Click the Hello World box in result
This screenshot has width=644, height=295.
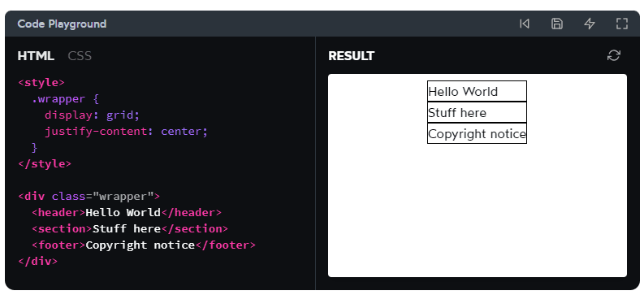click(x=477, y=91)
